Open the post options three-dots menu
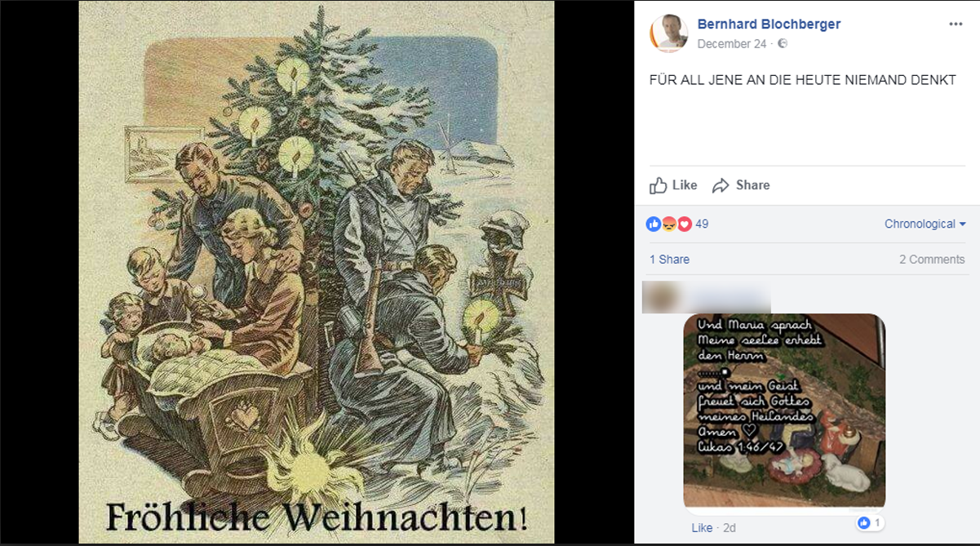This screenshot has width=980, height=546. [956, 24]
